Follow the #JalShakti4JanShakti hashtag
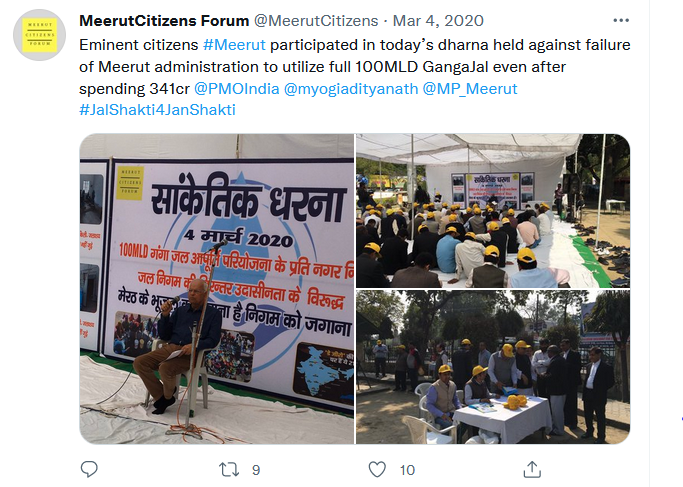Viewport: 683px width, 487px height. 157,110
